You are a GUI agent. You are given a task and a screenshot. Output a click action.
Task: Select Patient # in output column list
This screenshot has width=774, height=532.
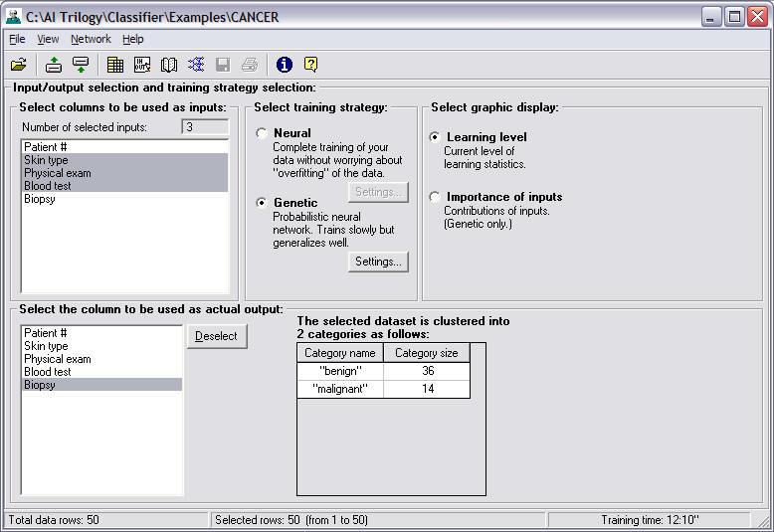tap(102, 333)
